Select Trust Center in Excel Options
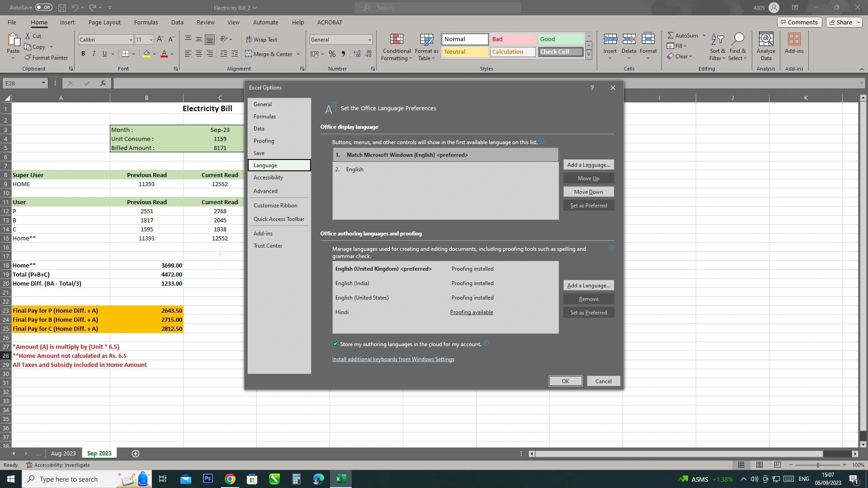The height and width of the screenshot is (488, 868). pos(279,246)
